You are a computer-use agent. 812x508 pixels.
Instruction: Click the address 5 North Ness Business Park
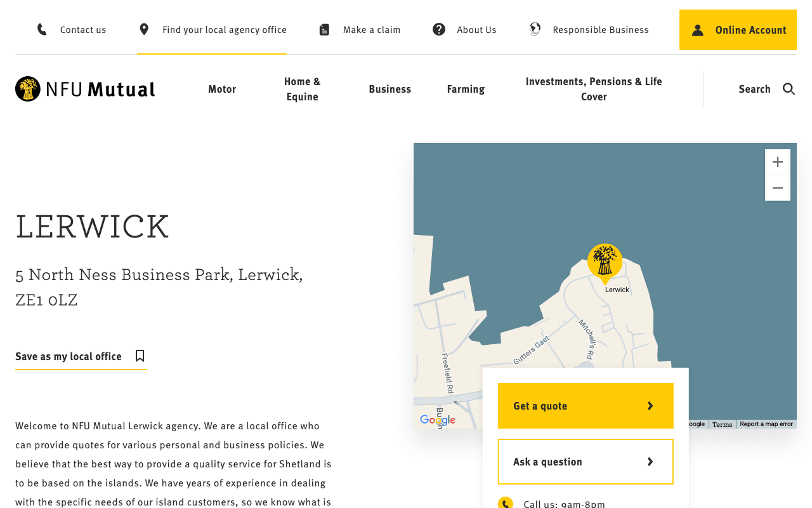pyautogui.click(x=159, y=287)
